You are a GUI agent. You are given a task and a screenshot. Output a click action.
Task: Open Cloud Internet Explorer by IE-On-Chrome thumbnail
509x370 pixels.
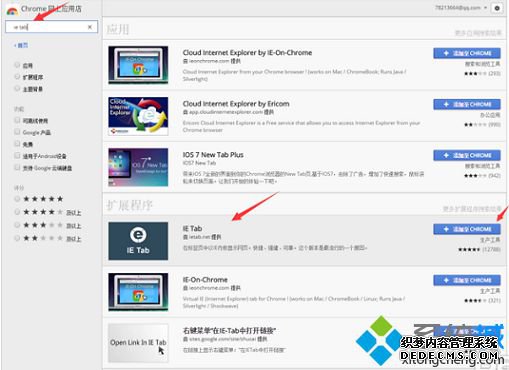(138, 65)
